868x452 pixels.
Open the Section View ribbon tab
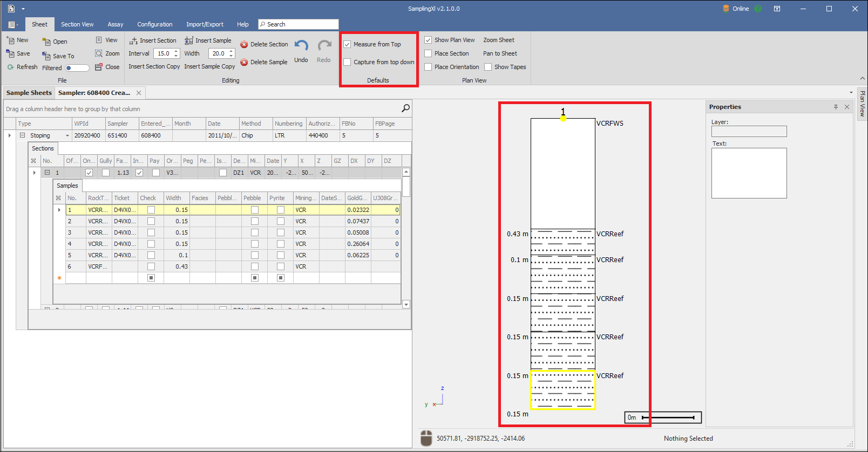tap(77, 24)
